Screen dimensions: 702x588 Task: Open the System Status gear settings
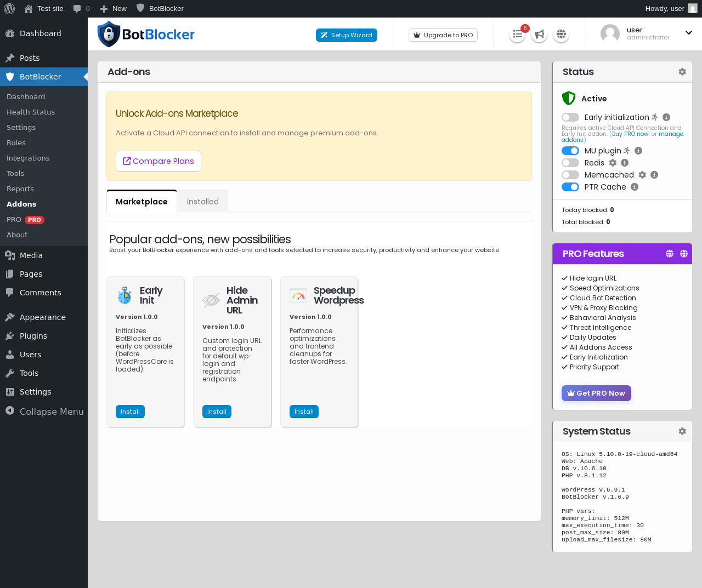[682, 431]
